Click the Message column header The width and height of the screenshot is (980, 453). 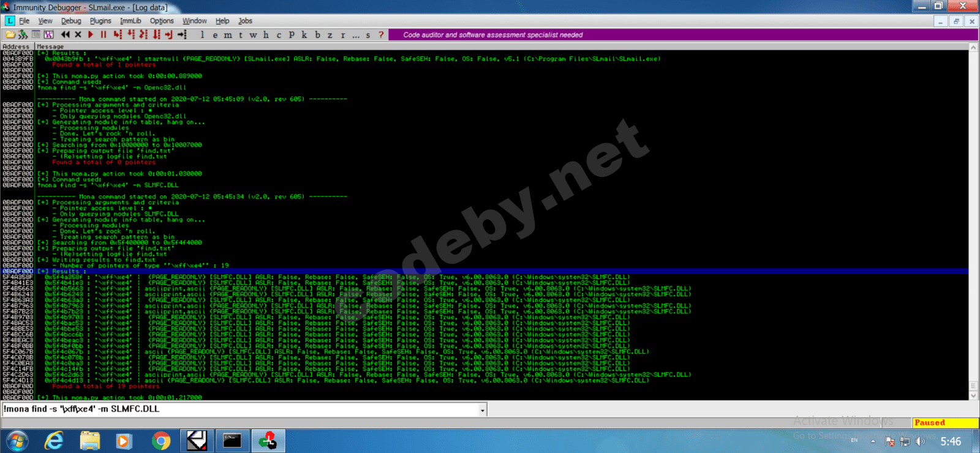[502, 47]
